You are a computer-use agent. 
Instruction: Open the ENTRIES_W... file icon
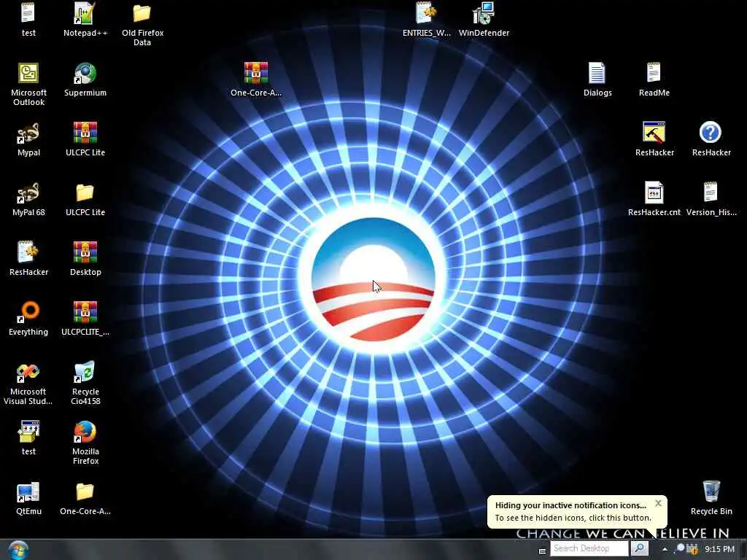pyautogui.click(x=426, y=19)
